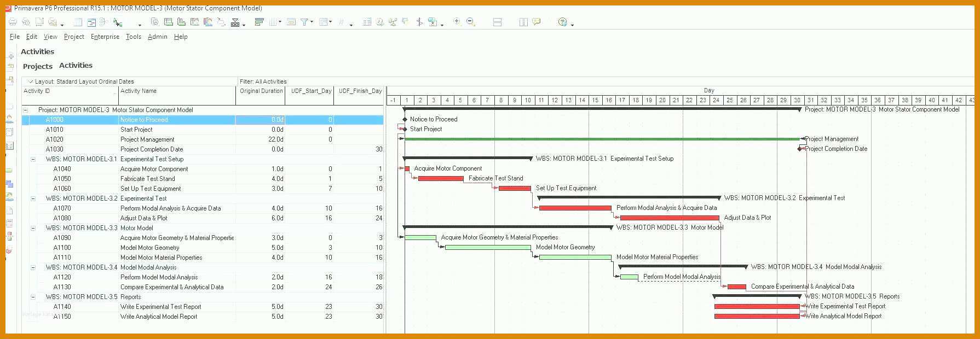Open the File menu
980x339 pixels.
(15, 37)
